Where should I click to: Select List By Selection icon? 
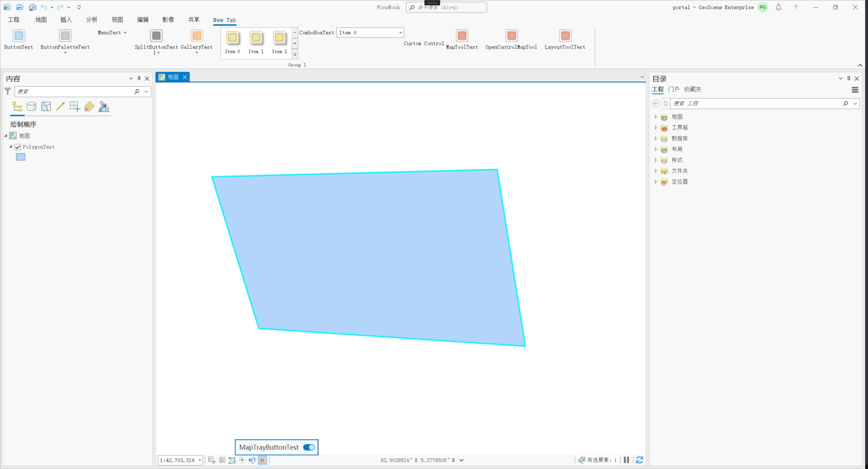(46, 107)
